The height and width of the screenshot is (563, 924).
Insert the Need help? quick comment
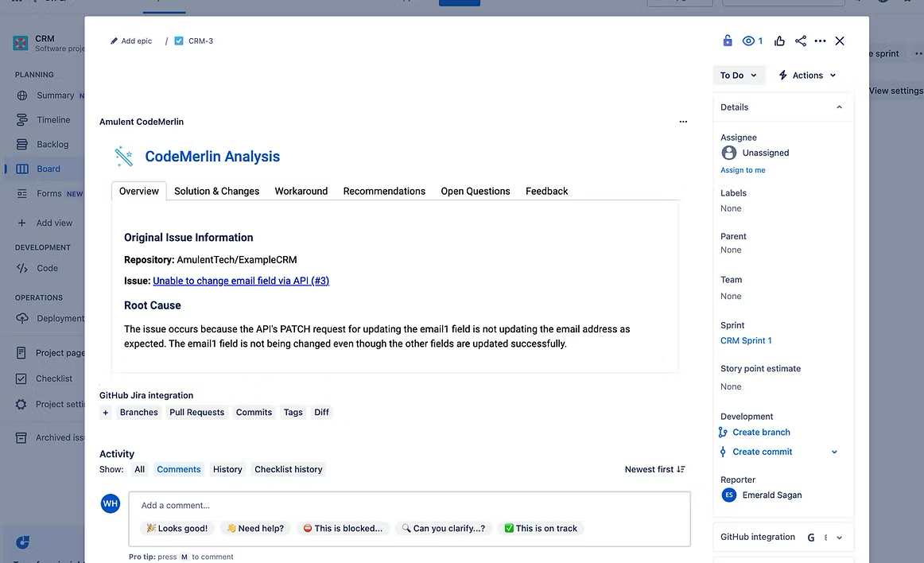256,529
